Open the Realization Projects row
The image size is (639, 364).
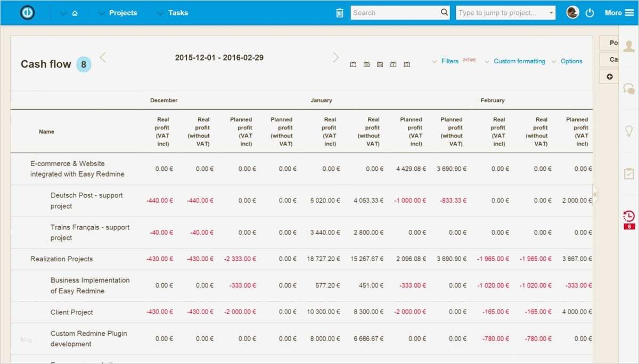[x=61, y=259]
